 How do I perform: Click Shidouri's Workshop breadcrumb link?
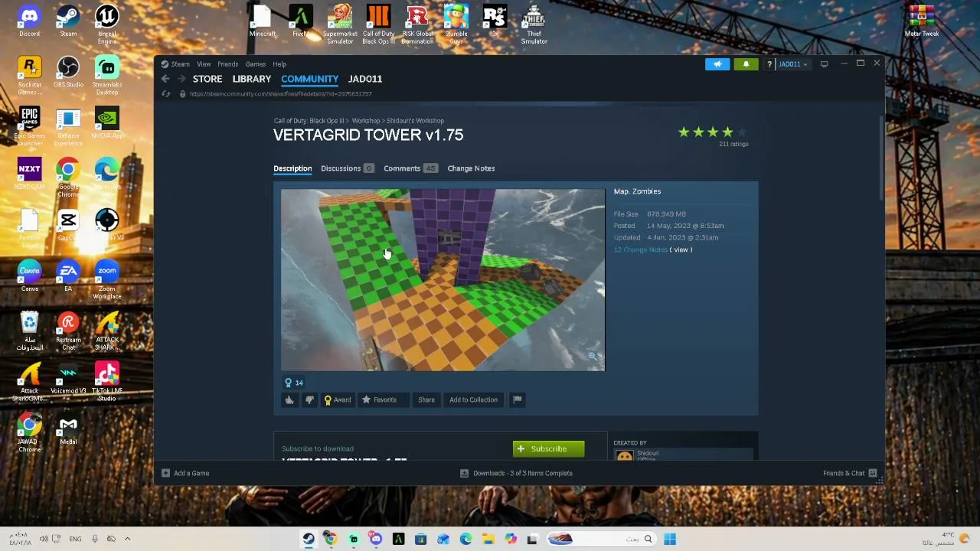(x=415, y=121)
